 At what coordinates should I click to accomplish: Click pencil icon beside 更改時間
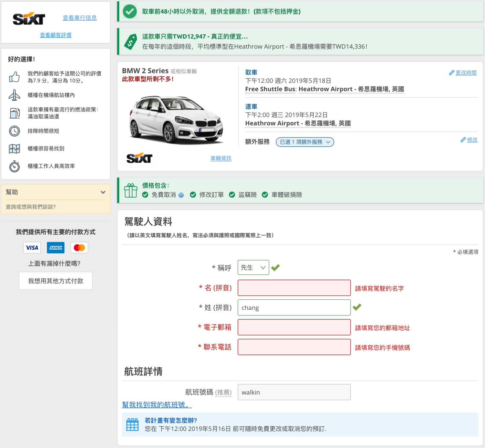pyautogui.click(x=452, y=73)
